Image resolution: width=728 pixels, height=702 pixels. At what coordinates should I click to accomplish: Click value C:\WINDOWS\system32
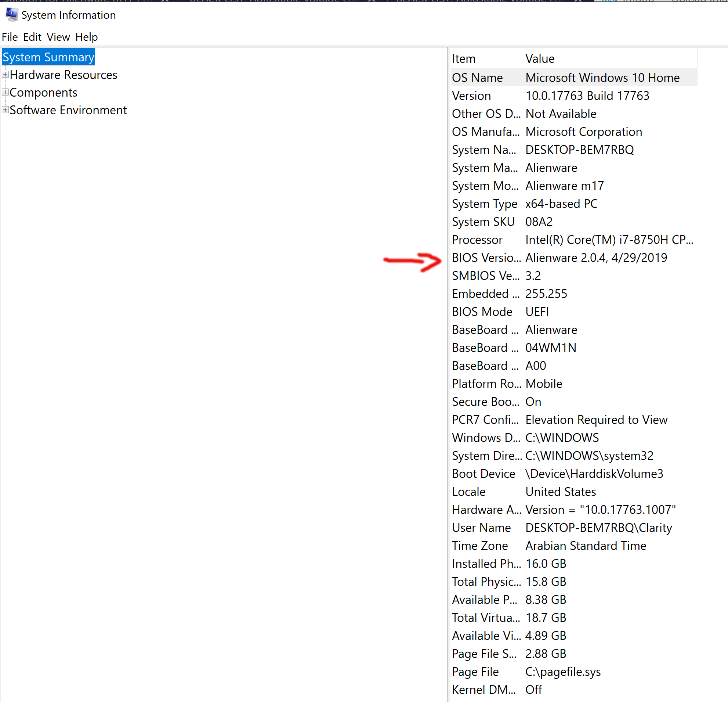(x=590, y=456)
